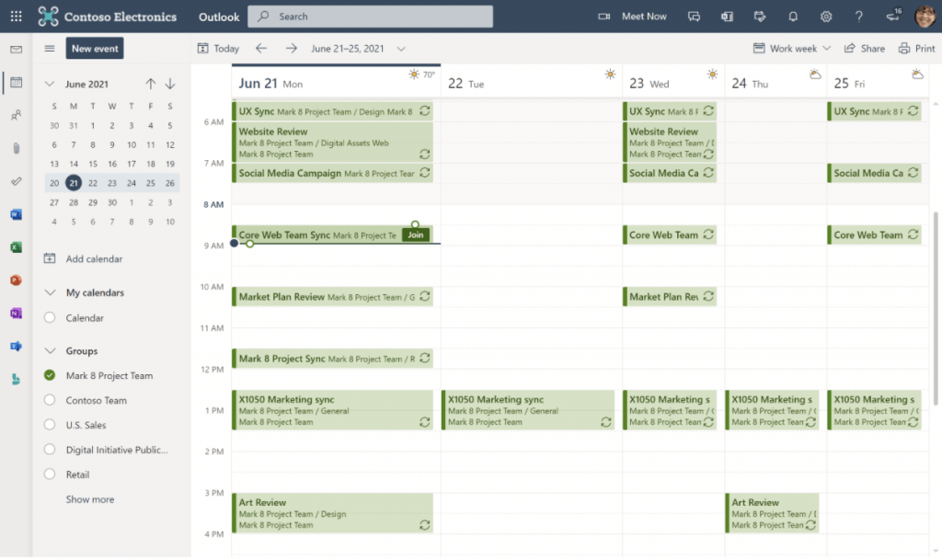Open the Work week view dropdown
The width and height of the screenshot is (942, 560).
[792, 48]
